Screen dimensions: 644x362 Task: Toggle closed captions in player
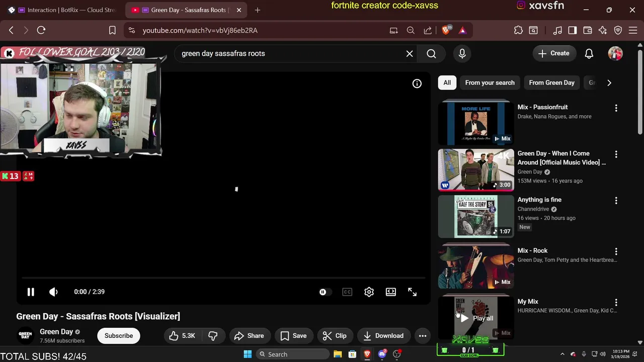pos(347,292)
